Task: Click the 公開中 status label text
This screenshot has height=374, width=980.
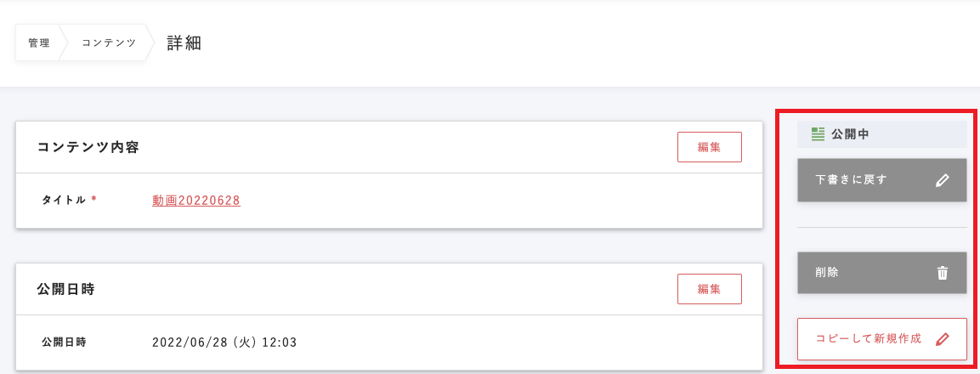Action: (849, 133)
